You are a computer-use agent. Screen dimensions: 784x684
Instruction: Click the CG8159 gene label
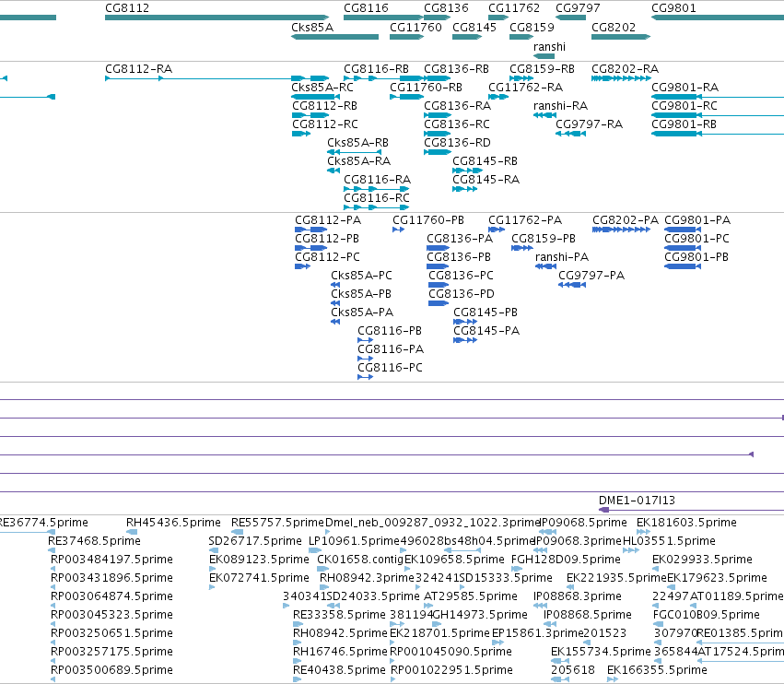(532, 27)
